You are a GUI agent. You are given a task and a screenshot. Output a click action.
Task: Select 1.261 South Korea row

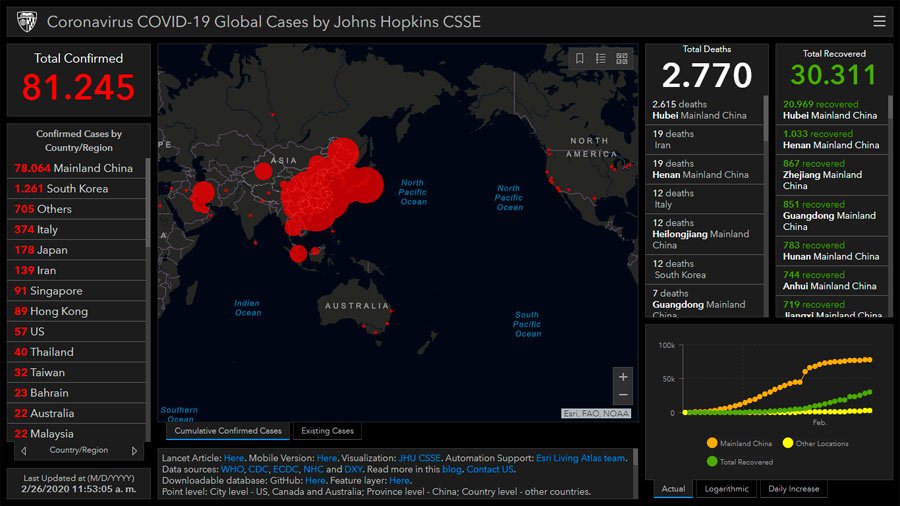[76, 189]
